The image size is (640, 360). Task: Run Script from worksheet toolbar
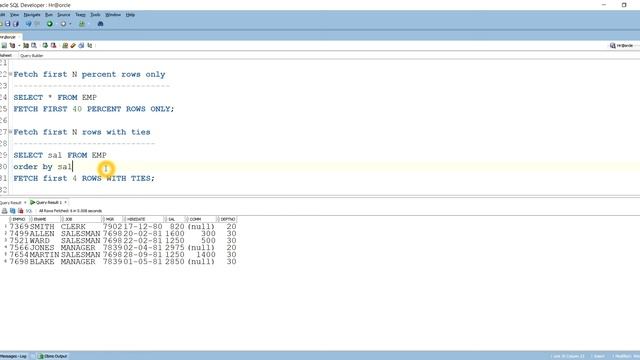point(12,45)
